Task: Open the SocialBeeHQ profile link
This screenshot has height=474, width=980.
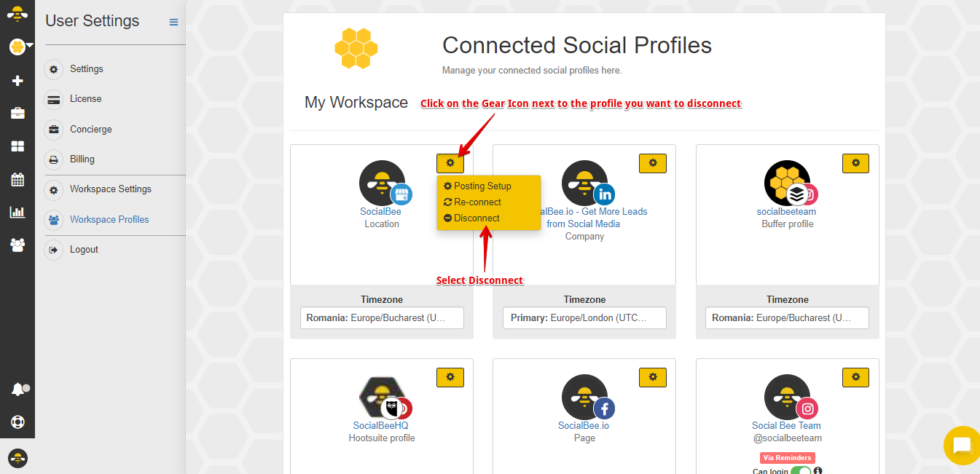Action: (380, 426)
